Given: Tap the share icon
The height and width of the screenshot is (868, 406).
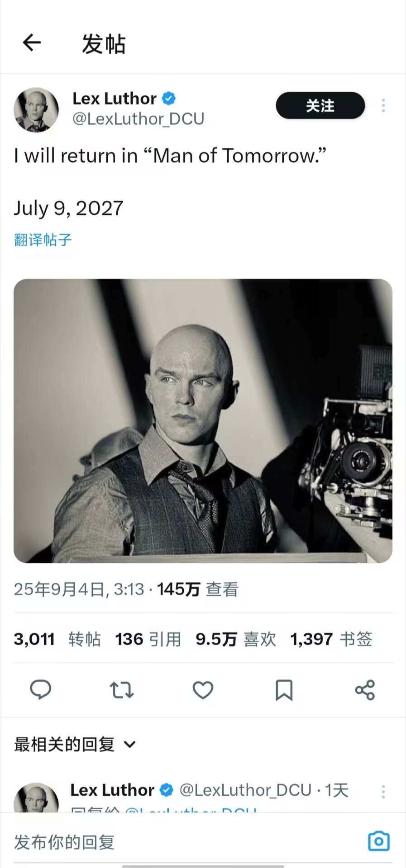Looking at the screenshot, I should (x=365, y=690).
